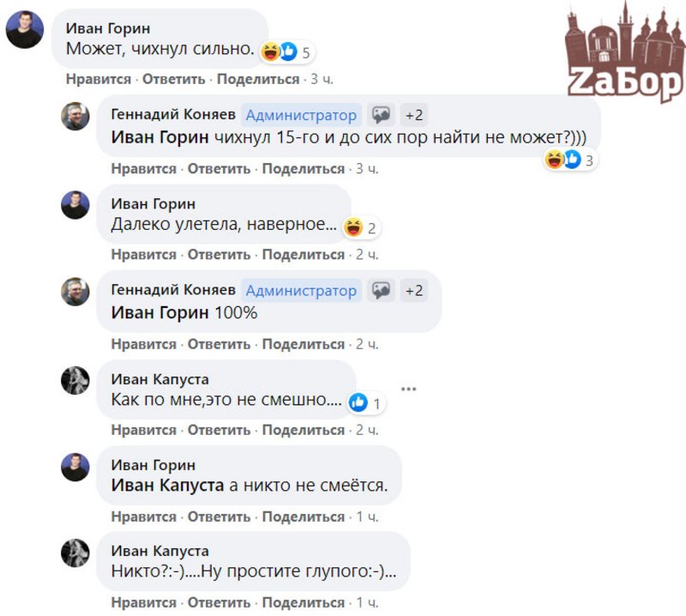
Task: Open Иван Горин avatar on top comment
Action: point(25,30)
